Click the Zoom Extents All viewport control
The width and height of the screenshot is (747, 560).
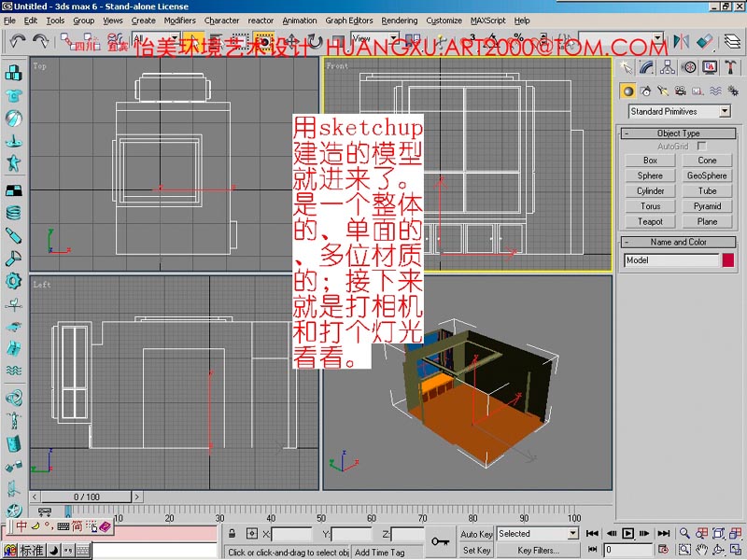pos(736,533)
